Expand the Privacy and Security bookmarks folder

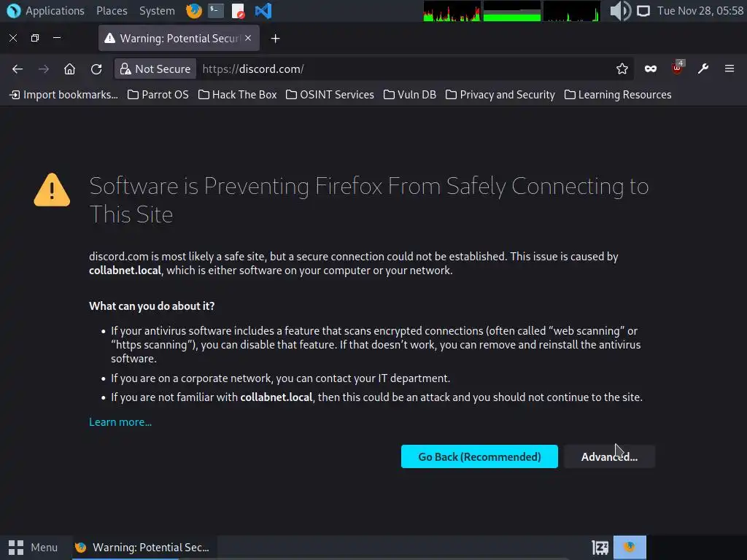coord(500,95)
